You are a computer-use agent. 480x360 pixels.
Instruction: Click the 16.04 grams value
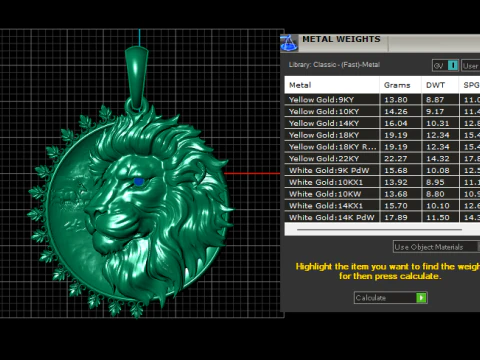(396, 123)
